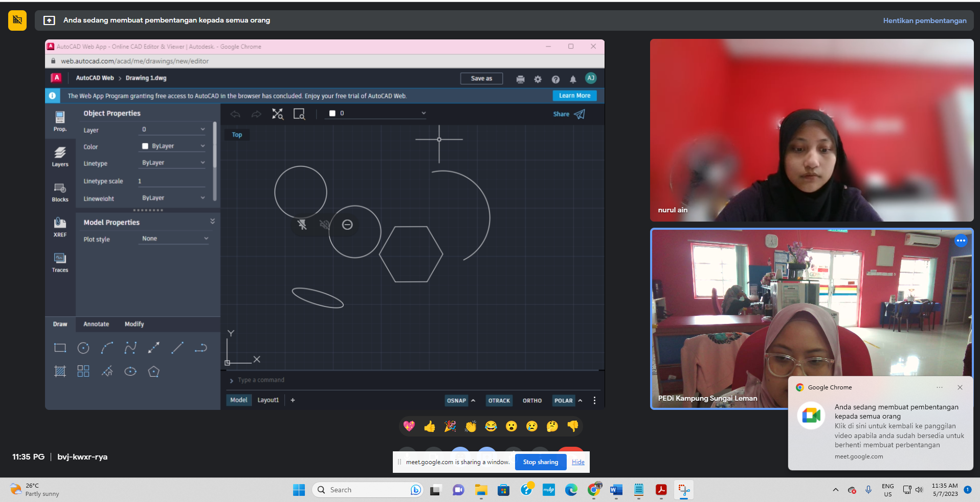Disable OTRACK tracking
Image resolution: width=980 pixels, height=502 pixels.
[499, 401]
